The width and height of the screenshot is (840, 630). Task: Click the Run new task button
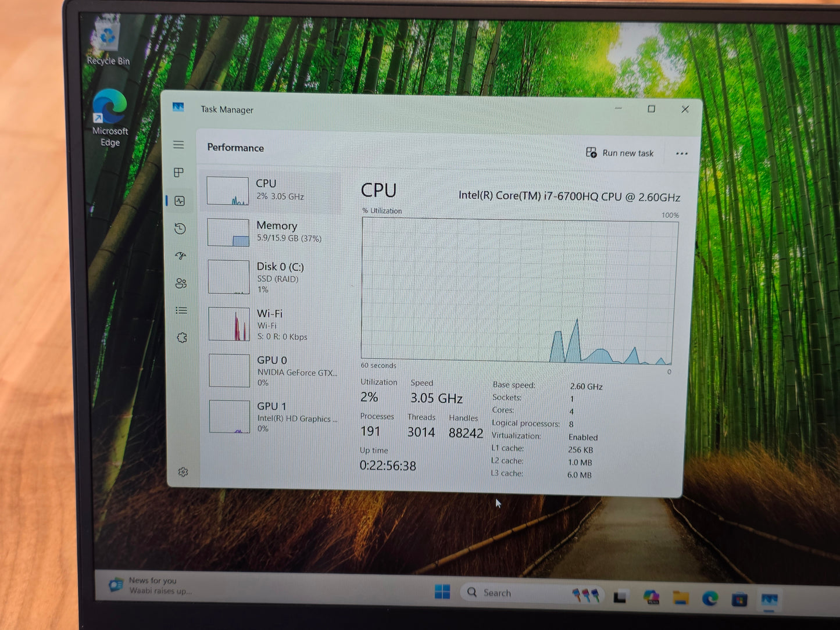click(620, 153)
